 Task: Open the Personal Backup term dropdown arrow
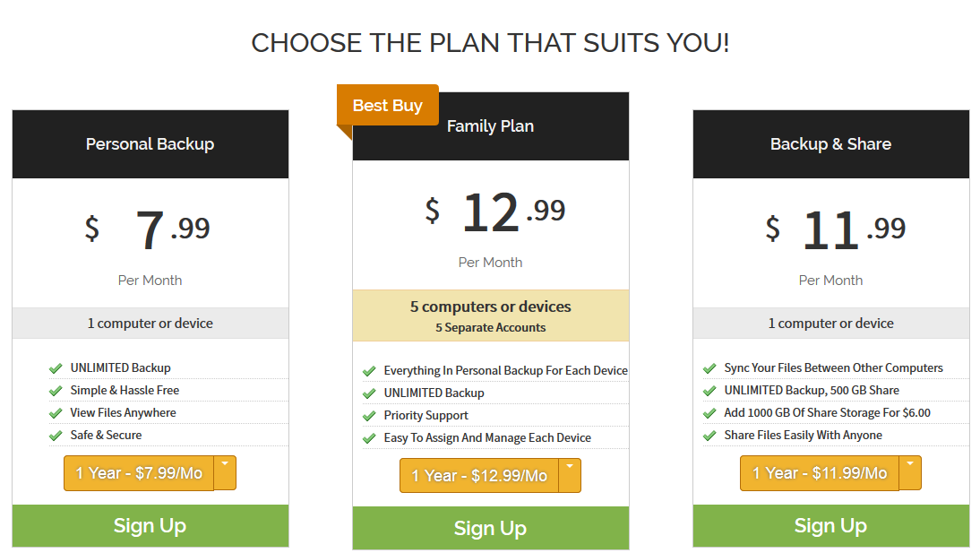(x=225, y=472)
